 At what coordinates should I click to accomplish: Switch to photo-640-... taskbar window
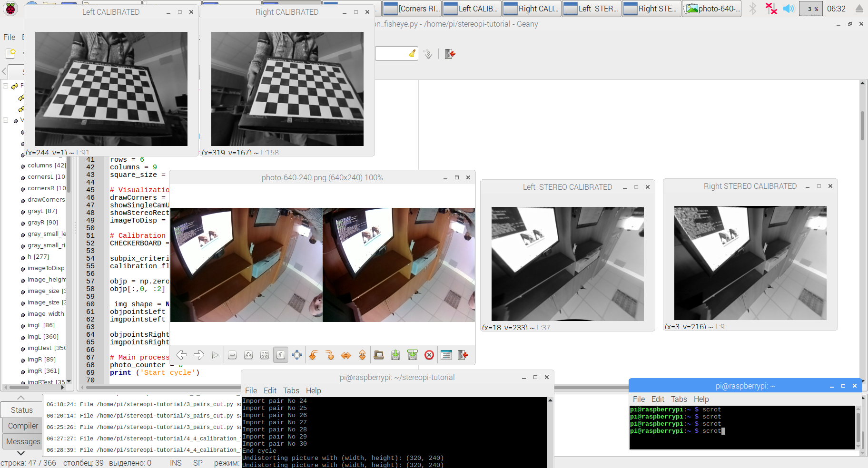711,9
